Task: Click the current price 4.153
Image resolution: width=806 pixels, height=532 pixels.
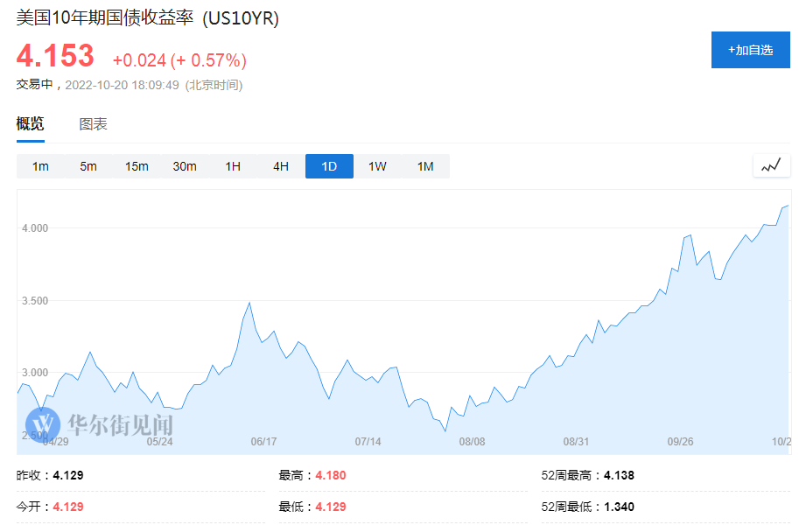Action: click(55, 56)
